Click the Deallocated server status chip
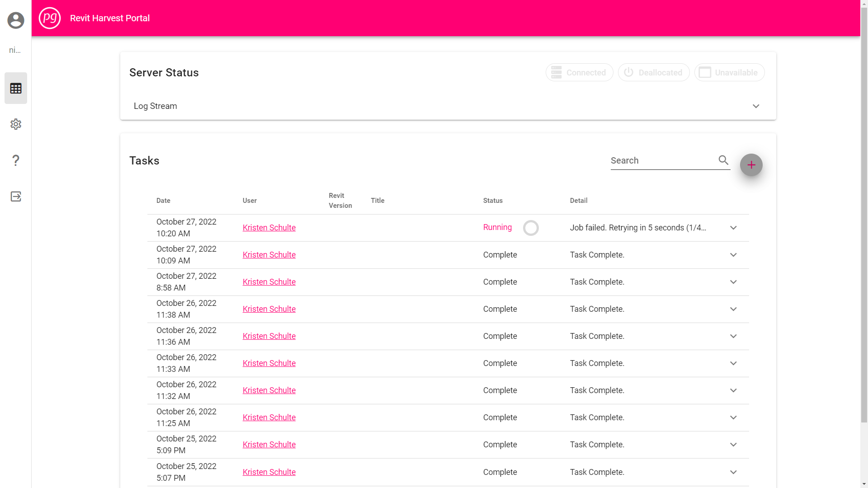868x488 pixels. 653,72
